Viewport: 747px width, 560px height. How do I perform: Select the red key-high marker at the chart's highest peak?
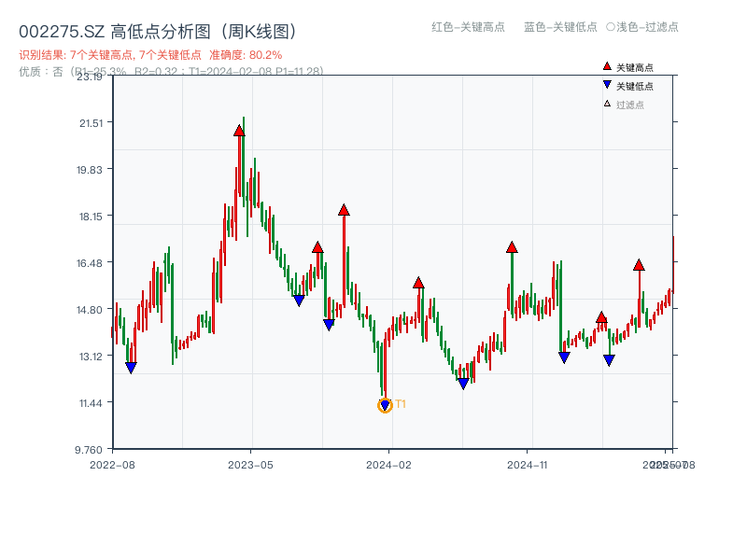[x=238, y=132]
